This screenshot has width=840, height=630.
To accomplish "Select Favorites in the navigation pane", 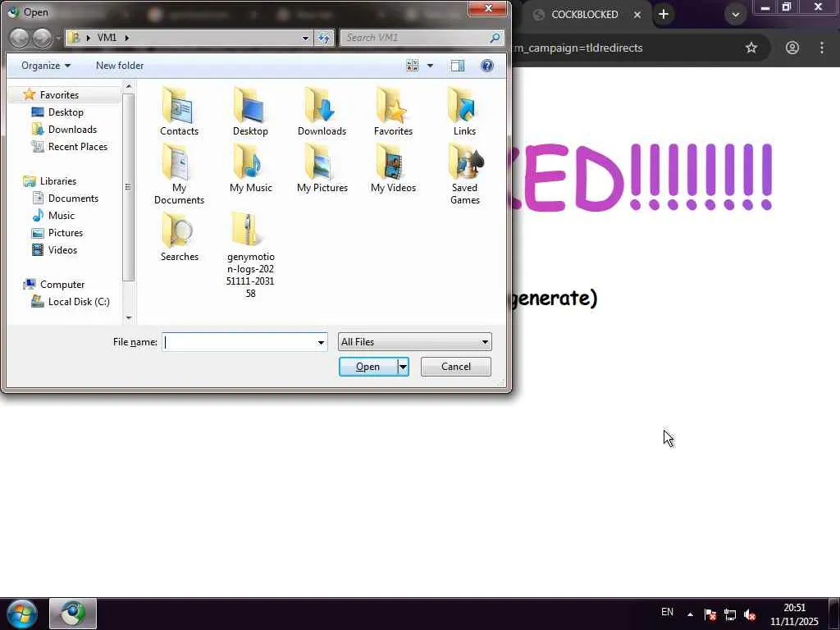I will pos(59,95).
